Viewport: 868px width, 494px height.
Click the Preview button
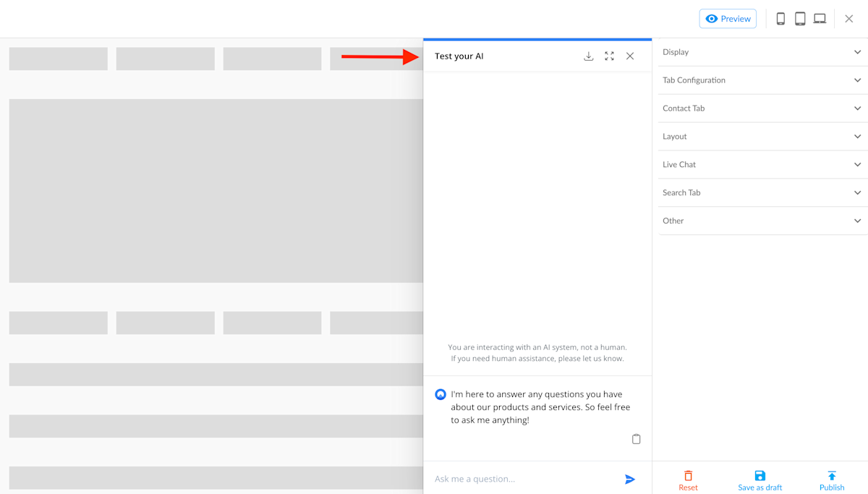pos(728,18)
